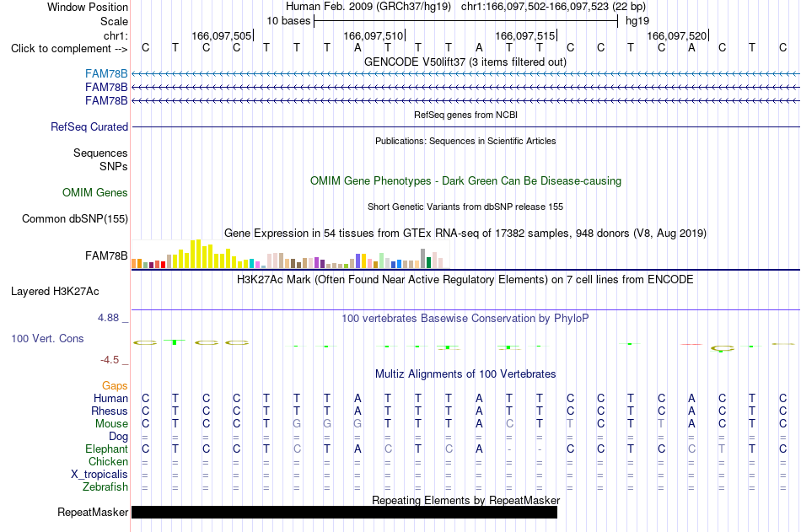The height and width of the screenshot is (532, 801).
Task: Click the tall gray bar in the GTEx chart
Action: pos(423,259)
